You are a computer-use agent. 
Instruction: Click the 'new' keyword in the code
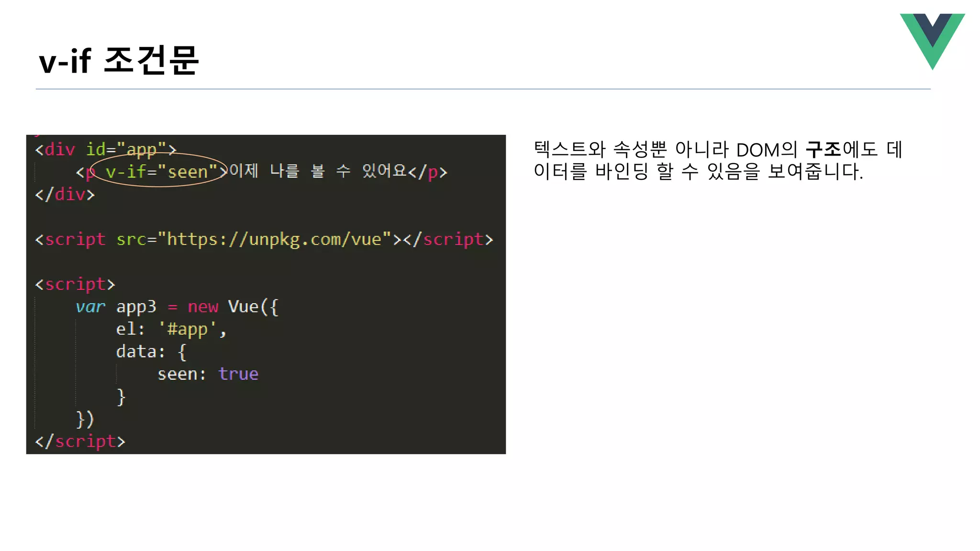click(x=203, y=307)
